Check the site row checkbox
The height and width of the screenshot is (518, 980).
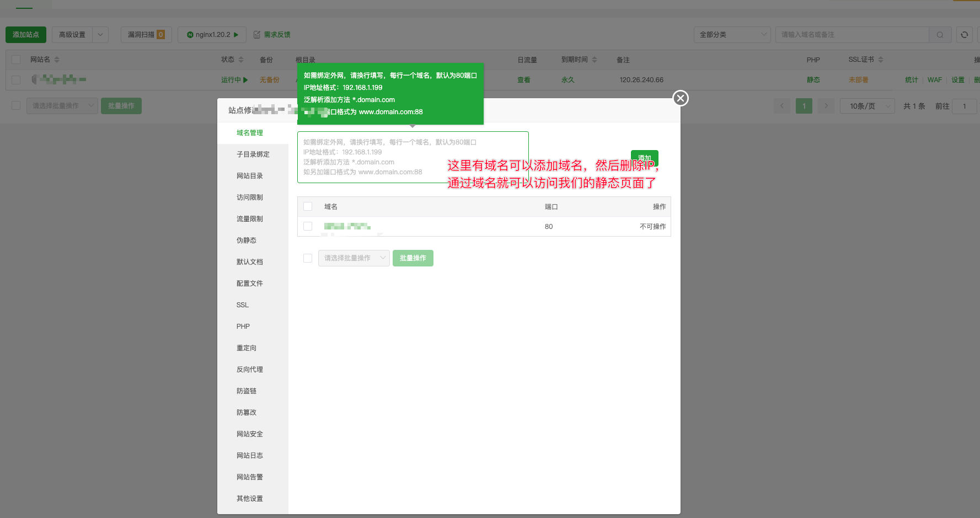16,80
